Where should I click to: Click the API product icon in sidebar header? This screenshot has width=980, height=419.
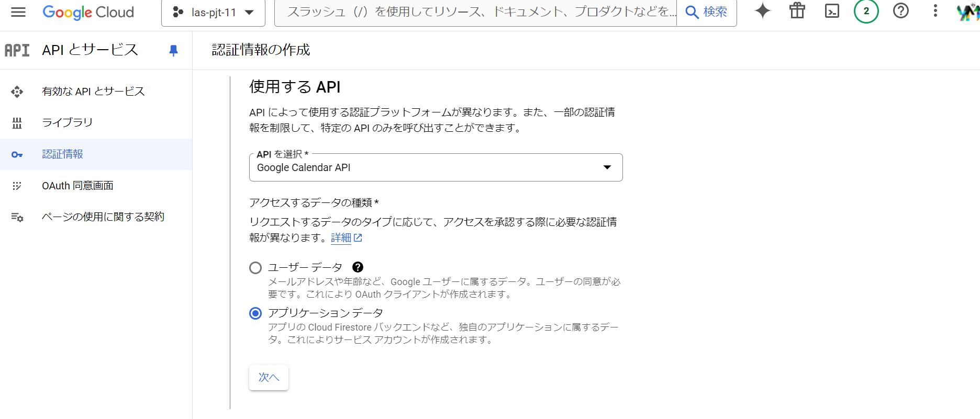(x=17, y=50)
